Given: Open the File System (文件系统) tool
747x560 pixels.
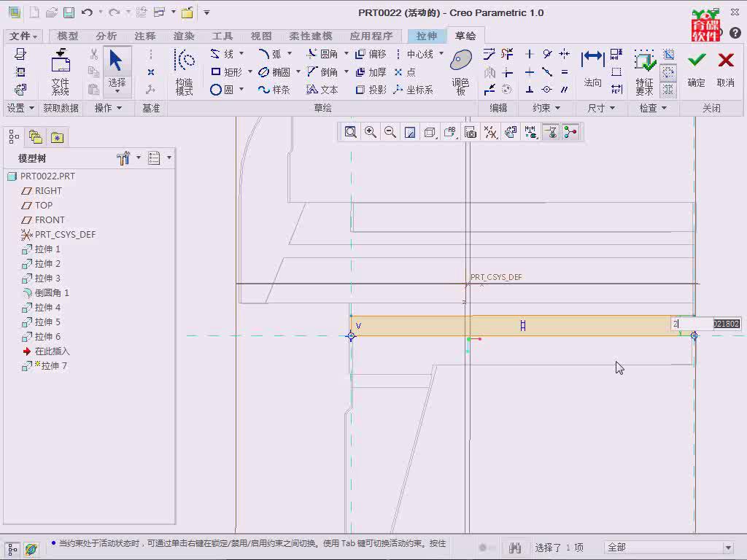Looking at the screenshot, I should click(61, 72).
